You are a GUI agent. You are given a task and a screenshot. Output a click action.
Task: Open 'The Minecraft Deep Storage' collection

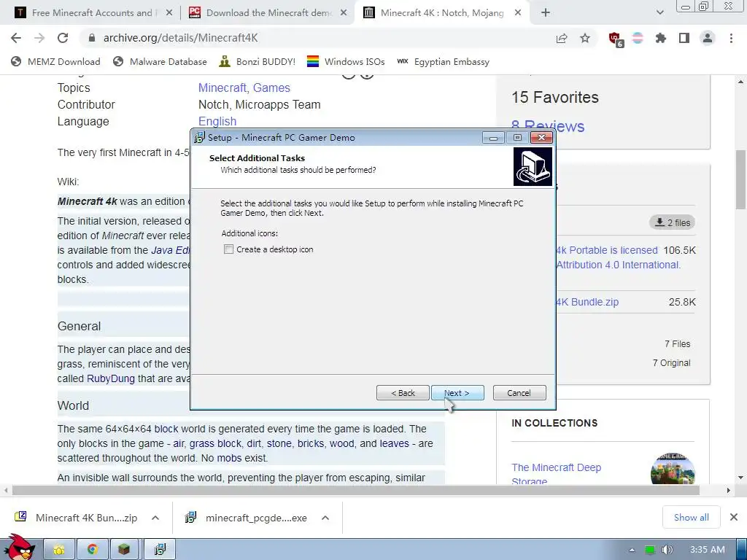[556, 474]
